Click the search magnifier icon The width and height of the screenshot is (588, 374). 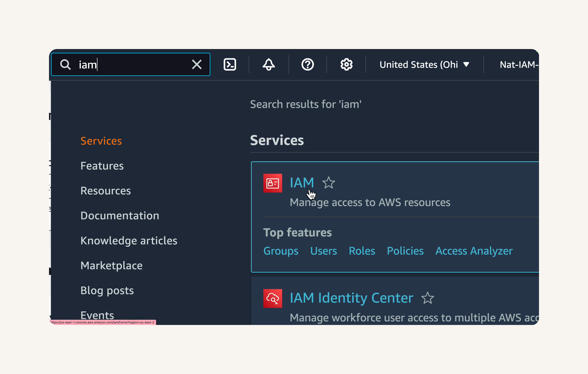click(x=65, y=64)
